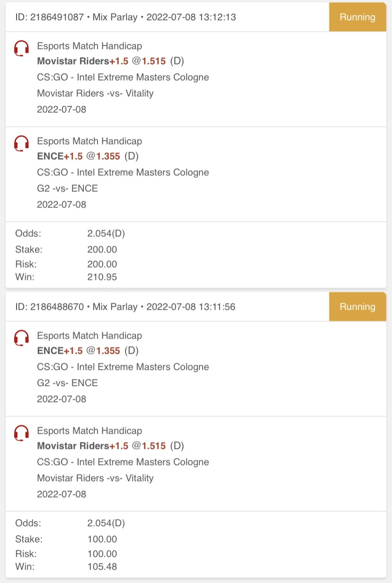Click G2 -vs- ENCE match in first ticket
The image size is (392, 583).
coord(67,188)
